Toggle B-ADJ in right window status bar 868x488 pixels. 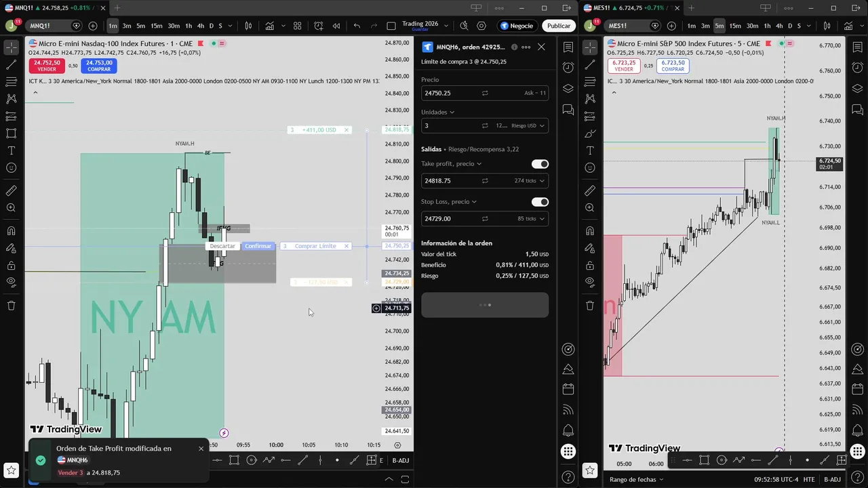[x=832, y=479]
